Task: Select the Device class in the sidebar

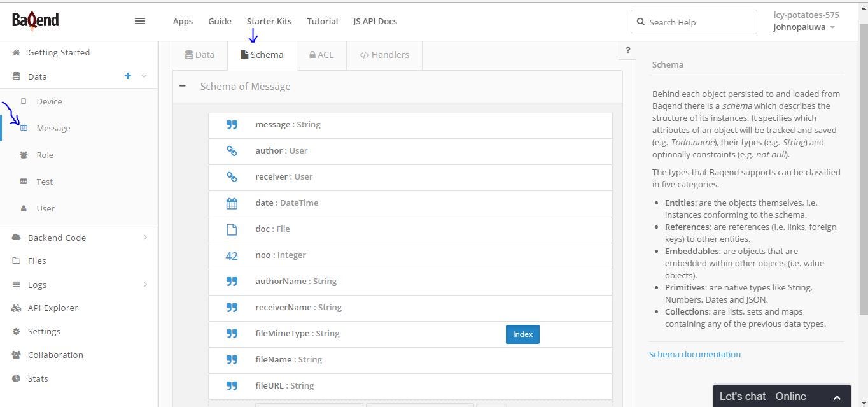Action: tap(49, 101)
